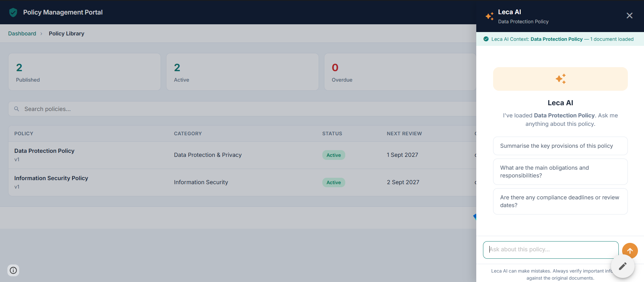Select the Overdue stat card
The height and width of the screenshot is (282, 644).
coord(400,72)
